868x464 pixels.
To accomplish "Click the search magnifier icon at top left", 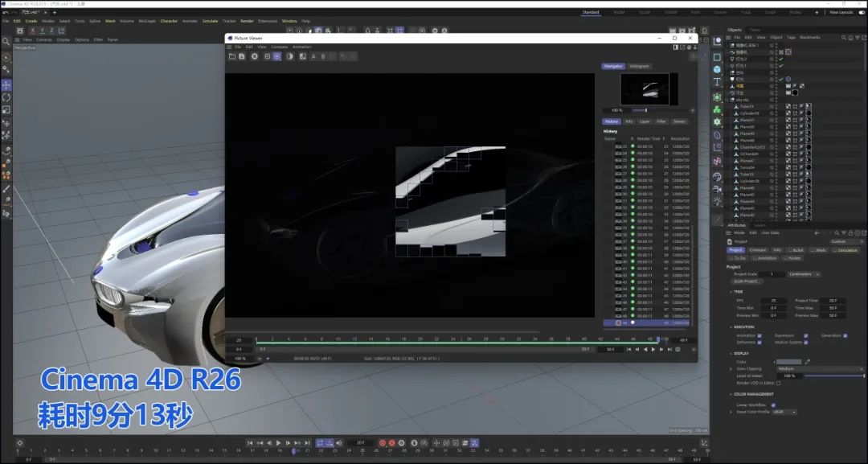I will [6, 41].
